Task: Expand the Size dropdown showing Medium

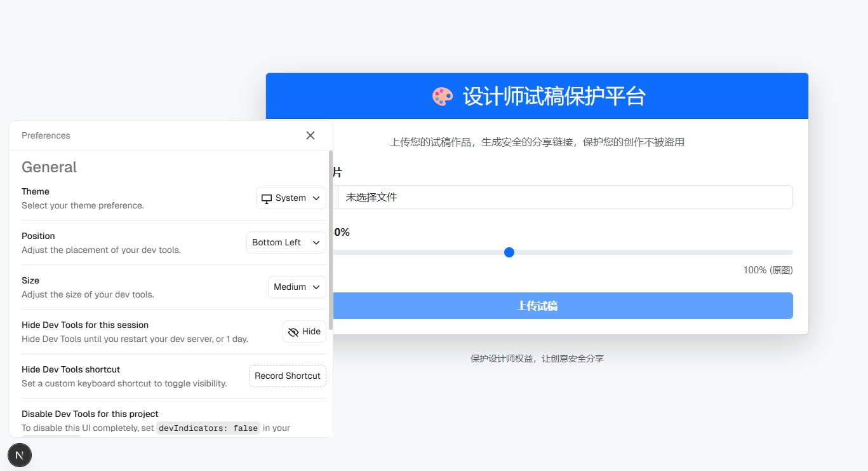Action: coord(297,287)
